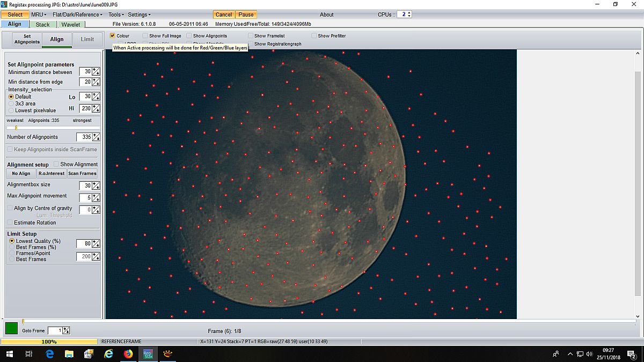Open the People tray icon
The width and height of the screenshot is (644, 362).
(x=555, y=354)
